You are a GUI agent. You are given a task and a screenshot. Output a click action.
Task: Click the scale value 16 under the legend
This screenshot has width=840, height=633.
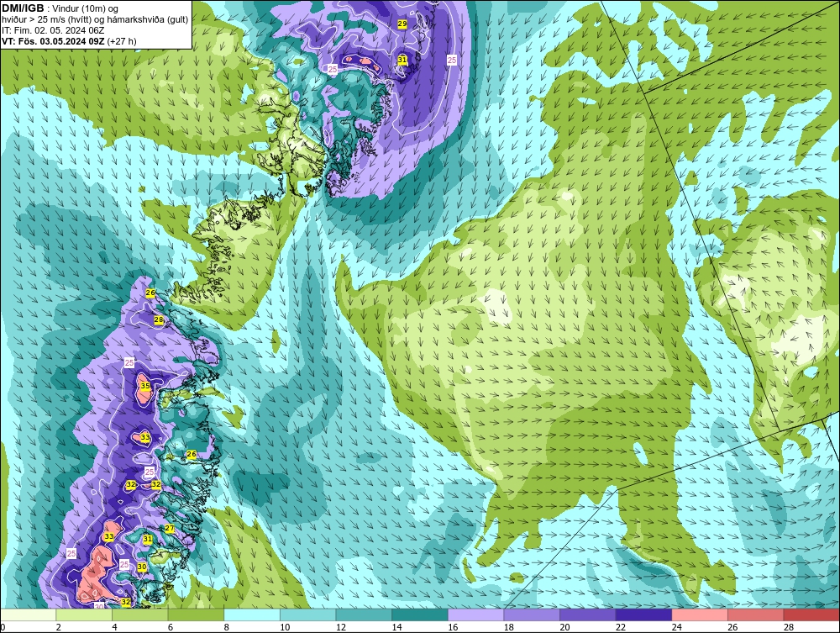[x=453, y=627]
